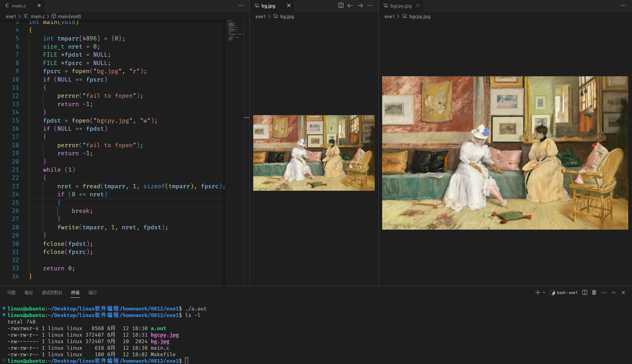The image size is (632, 364).
Task: Click the code minimap
Action: pos(235,30)
